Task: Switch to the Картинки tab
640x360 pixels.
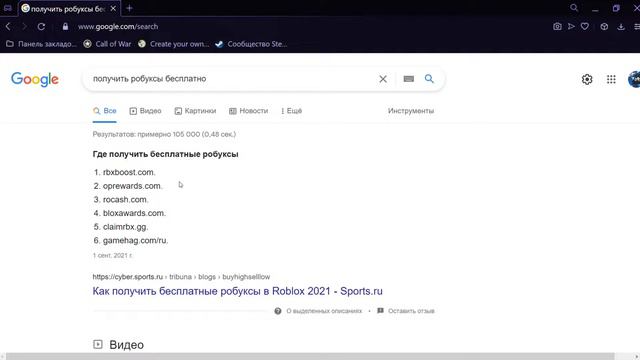Action: [x=195, y=111]
